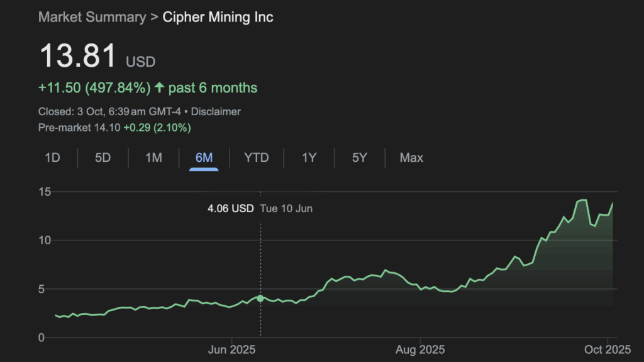Click the Oct 2025 axis label
This screenshot has width=644, height=362.
coord(609,349)
